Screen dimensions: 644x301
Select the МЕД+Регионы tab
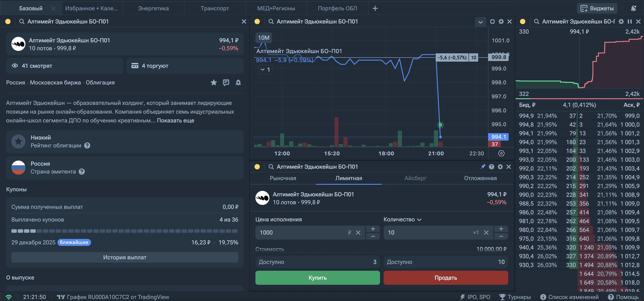point(276,8)
